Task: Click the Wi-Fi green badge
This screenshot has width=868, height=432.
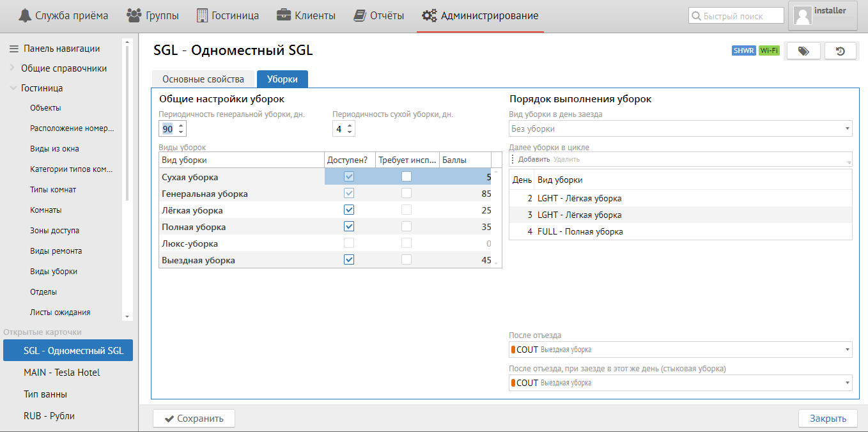Action: click(769, 51)
